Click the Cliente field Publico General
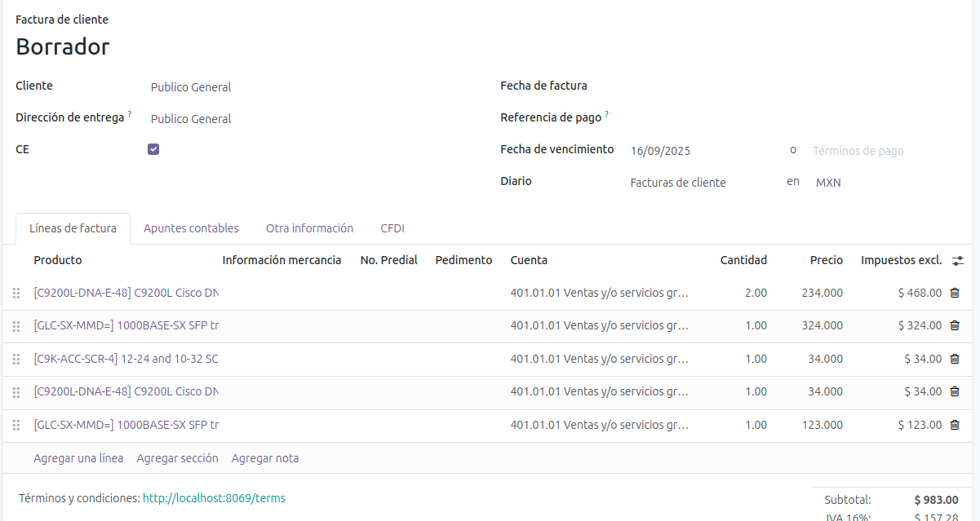980x521 pixels. (191, 87)
